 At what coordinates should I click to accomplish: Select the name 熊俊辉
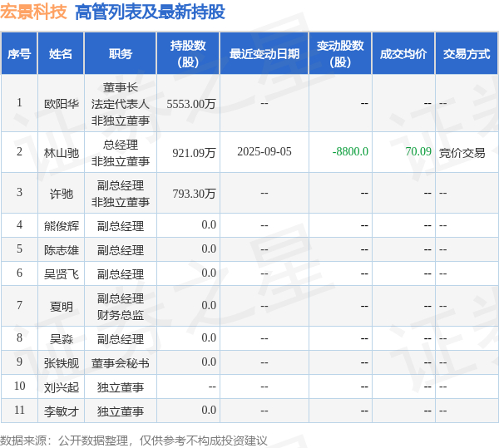(62, 226)
